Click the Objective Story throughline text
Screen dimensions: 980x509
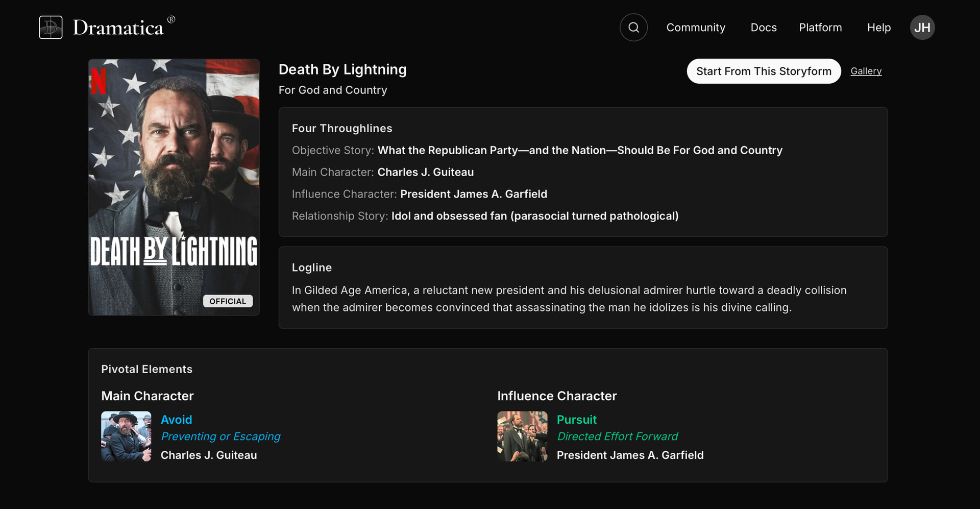pyautogui.click(x=579, y=150)
